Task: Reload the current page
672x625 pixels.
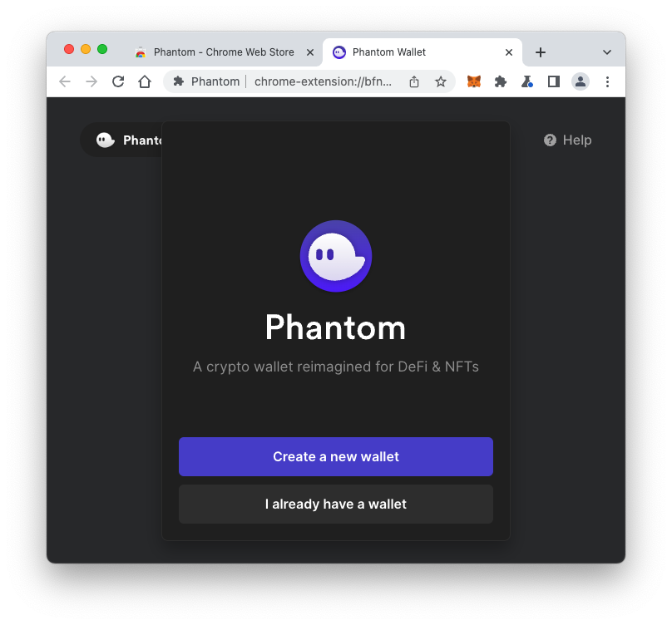Action: (x=118, y=81)
